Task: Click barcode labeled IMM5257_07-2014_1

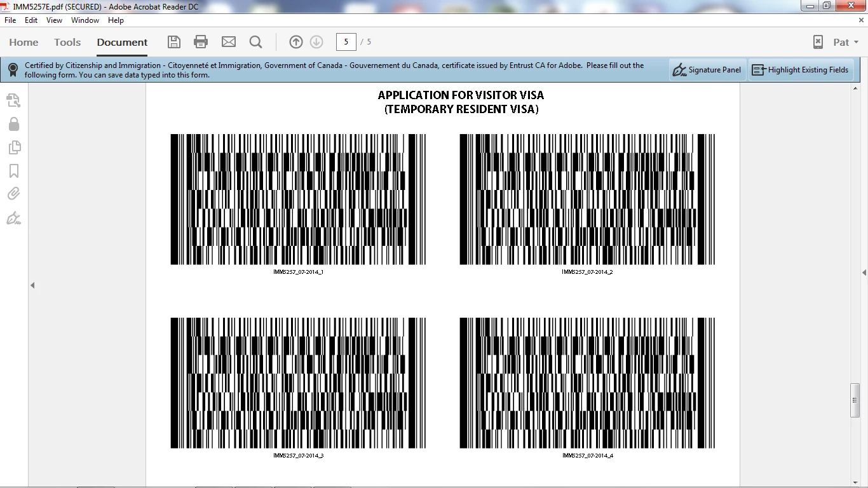Action: [x=298, y=199]
